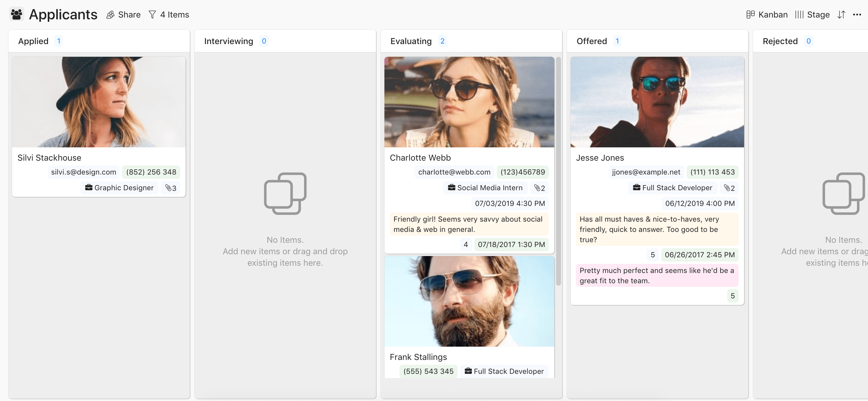Click Silvi's paperclip attachments icon showing 3

click(x=170, y=188)
